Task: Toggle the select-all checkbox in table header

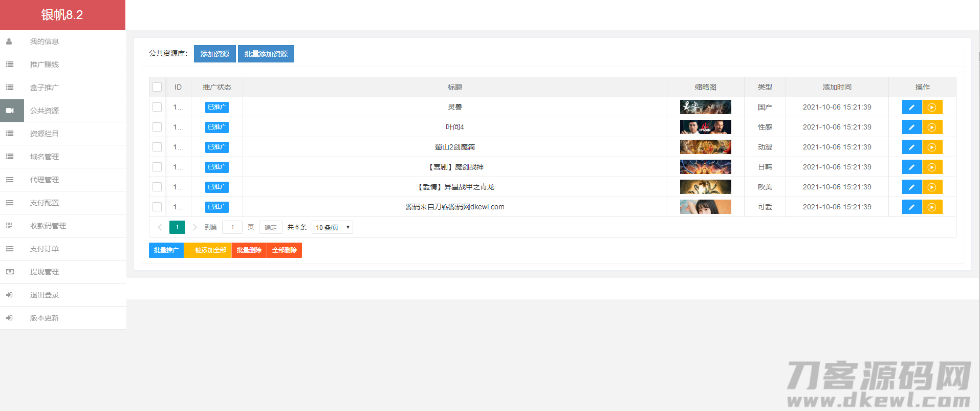Action: click(157, 87)
